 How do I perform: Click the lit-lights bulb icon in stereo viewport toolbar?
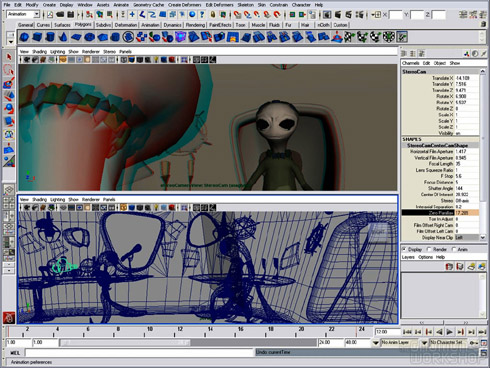pyautogui.click(x=156, y=60)
